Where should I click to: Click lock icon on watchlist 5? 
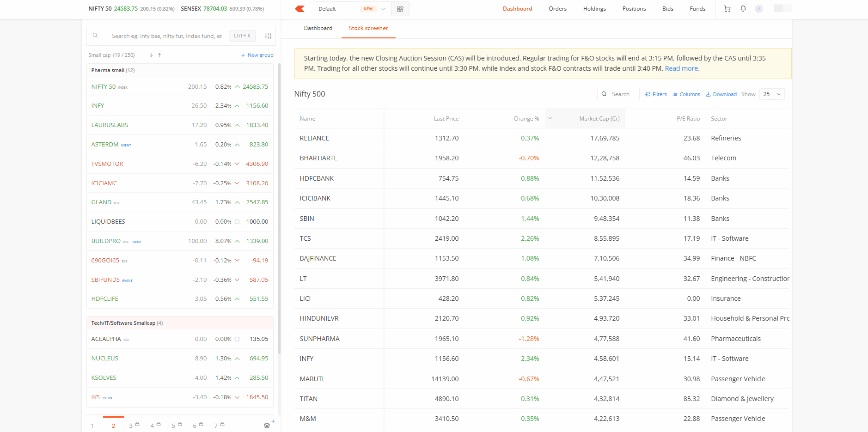coord(180,424)
